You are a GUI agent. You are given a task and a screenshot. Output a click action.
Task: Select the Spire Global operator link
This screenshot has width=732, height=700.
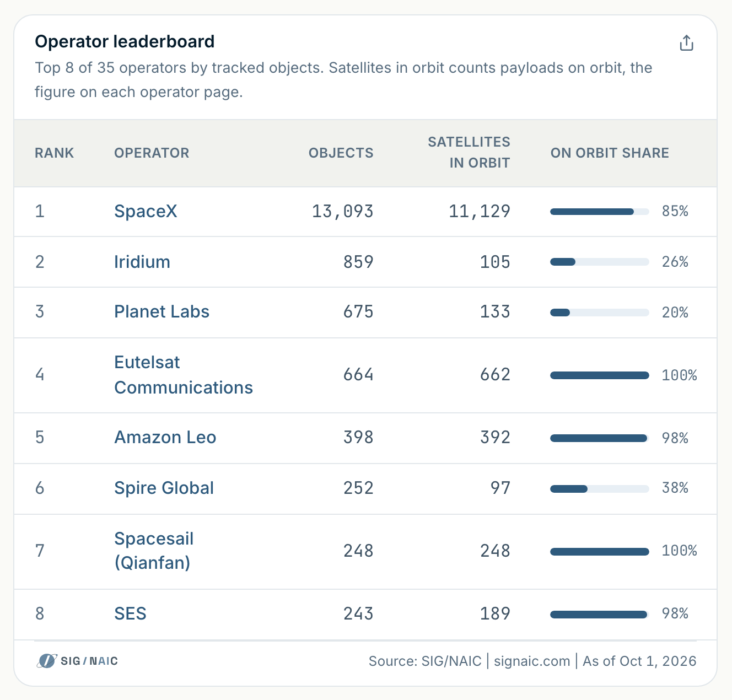pos(164,488)
